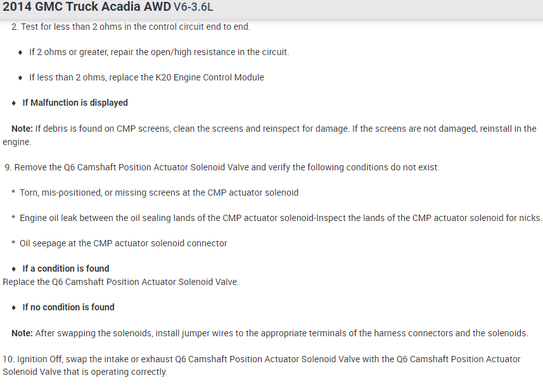Click step 2 'Test for less than 2 ohms'
The height and width of the screenshot is (392, 543).
pos(135,27)
